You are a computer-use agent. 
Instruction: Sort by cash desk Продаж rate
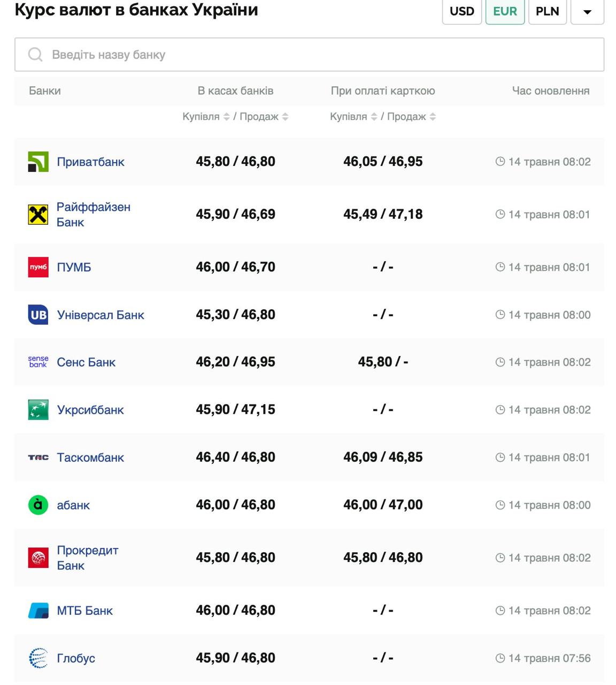tap(286, 117)
